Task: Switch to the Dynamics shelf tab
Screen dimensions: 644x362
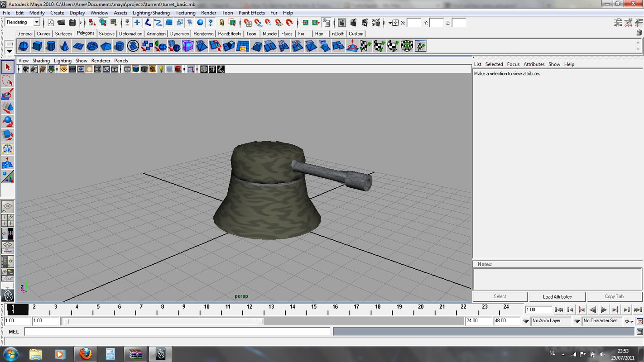Action: [x=179, y=33]
